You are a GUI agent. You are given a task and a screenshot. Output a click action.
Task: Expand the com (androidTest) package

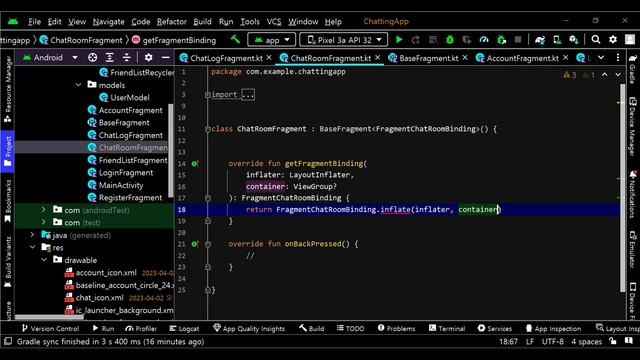tap(43, 210)
